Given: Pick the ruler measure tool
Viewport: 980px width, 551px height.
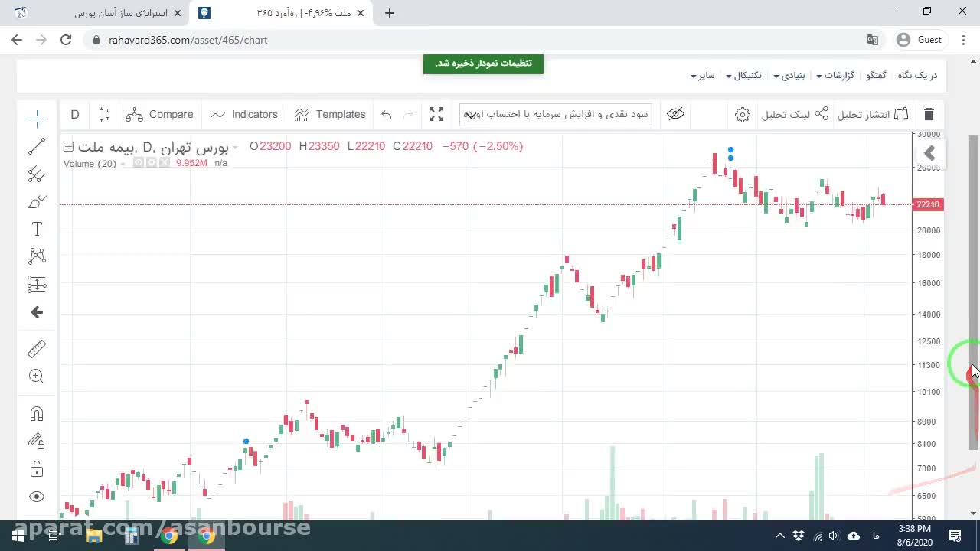Looking at the screenshot, I should point(37,349).
